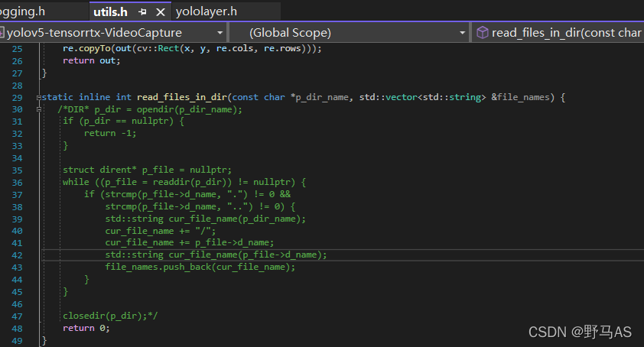The image size is (644, 347).
Task: Close the utils.h tab
Action: point(160,12)
